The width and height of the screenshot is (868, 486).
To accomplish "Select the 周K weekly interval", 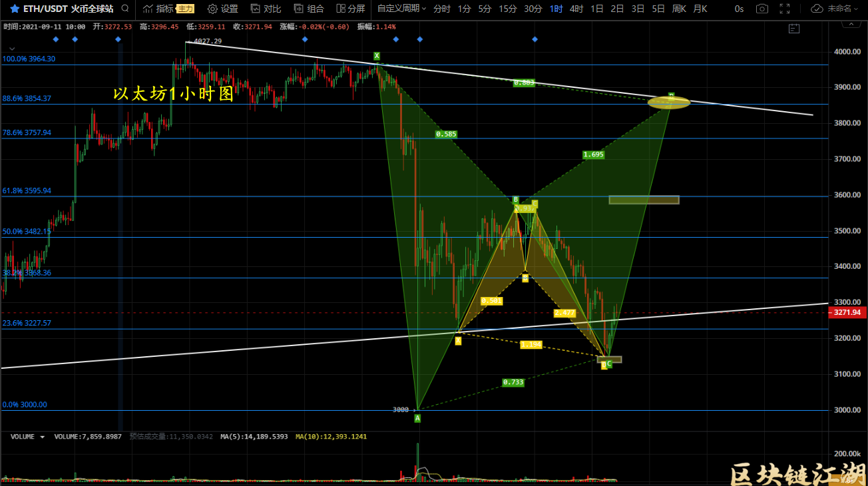I will (679, 9).
